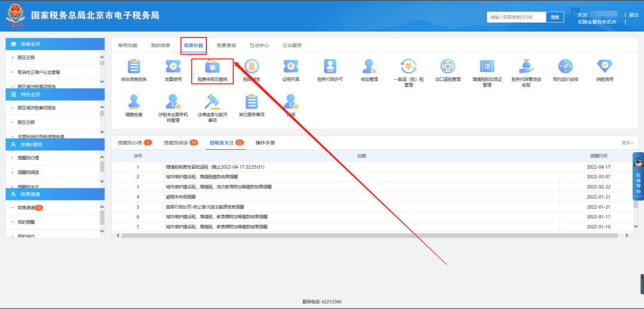The height and width of the screenshot is (309, 644).
Task: Click scroll-down arrow in 特色业务 panel
Action: [103, 132]
